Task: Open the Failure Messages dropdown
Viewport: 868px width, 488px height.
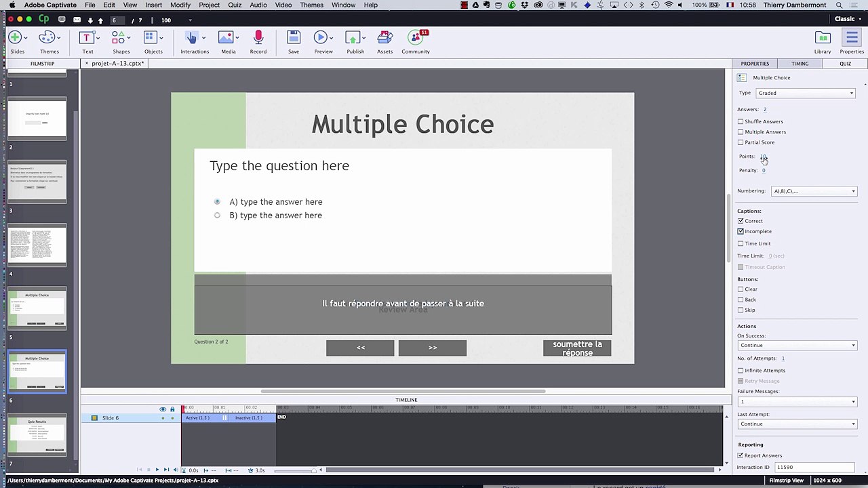Action: click(797, 402)
